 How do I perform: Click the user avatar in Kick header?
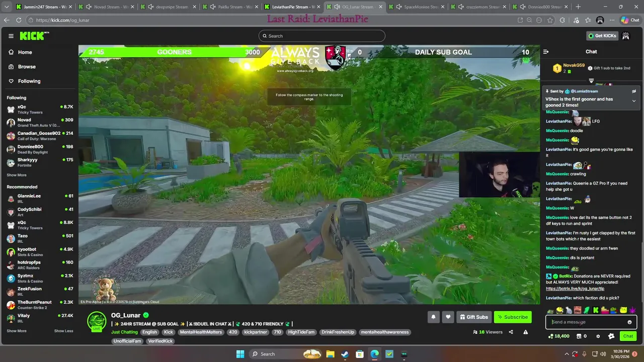coord(626,36)
